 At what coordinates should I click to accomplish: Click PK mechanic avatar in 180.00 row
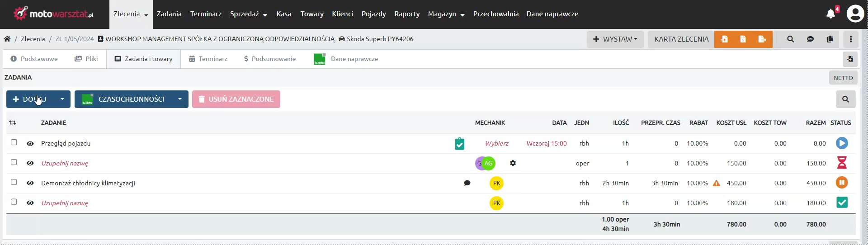click(496, 203)
